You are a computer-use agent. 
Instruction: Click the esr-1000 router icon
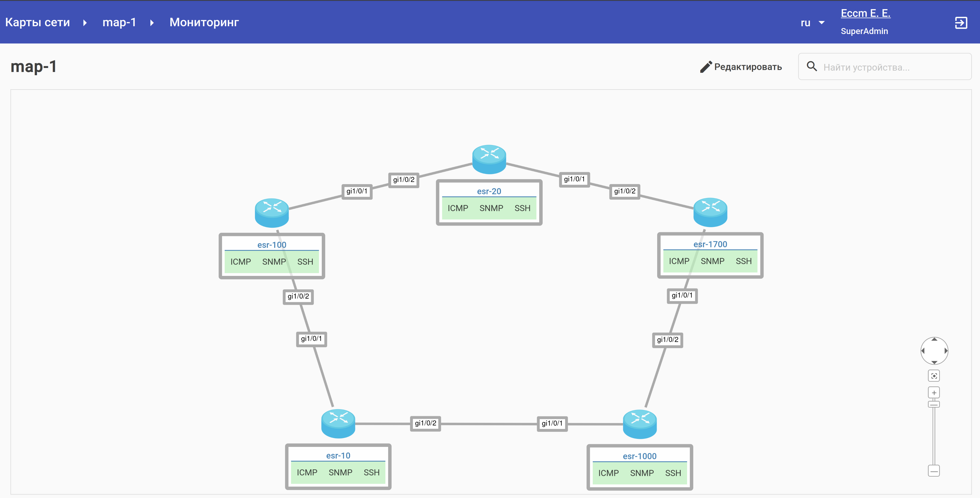pyautogui.click(x=640, y=424)
